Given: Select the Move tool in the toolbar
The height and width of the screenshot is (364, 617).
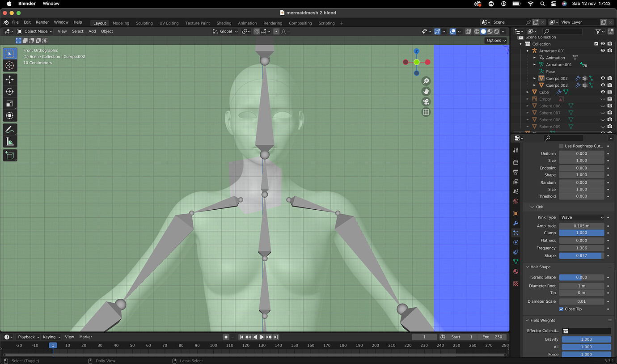Looking at the screenshot, I should [x=10, y=79].
